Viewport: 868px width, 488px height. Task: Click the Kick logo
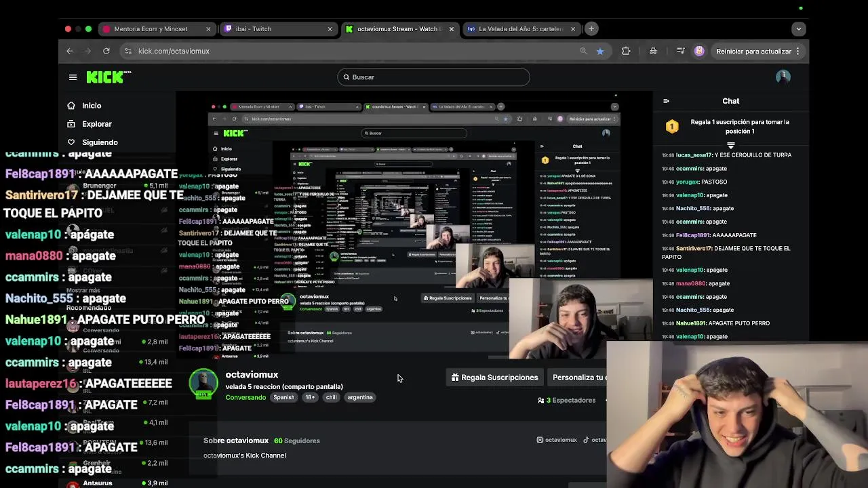(108, 77)
